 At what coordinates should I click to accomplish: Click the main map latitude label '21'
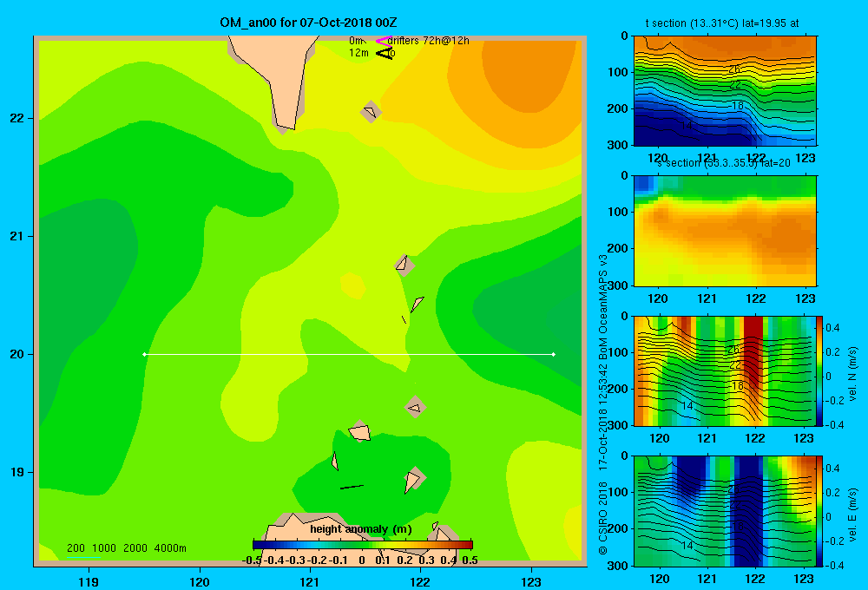[17, 236]
